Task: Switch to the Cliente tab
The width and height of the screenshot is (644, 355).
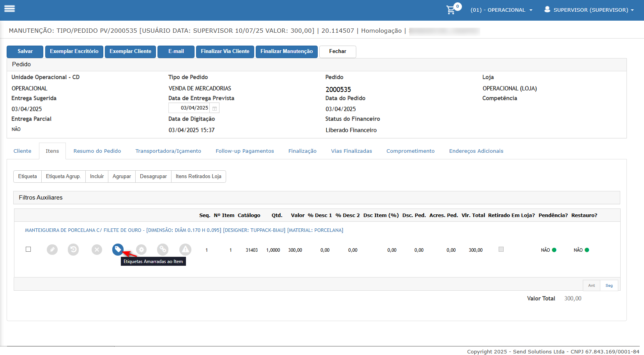Action: click(x=22, y=151)
